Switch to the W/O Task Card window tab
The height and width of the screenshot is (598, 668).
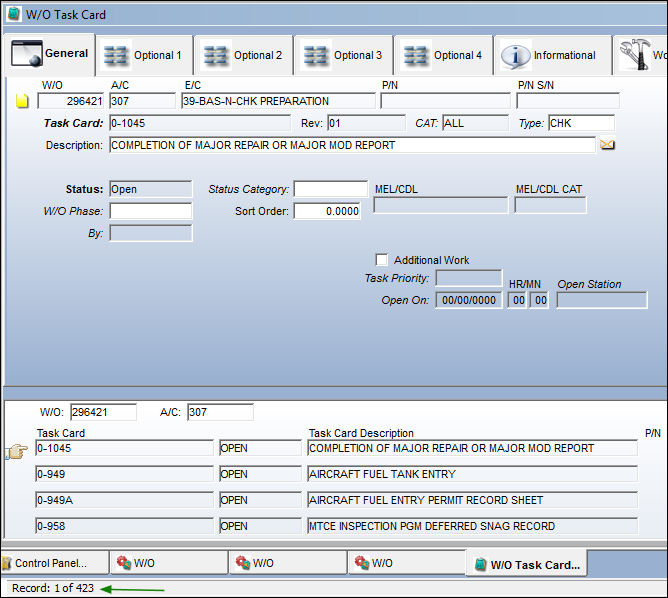tap(527, 564)
